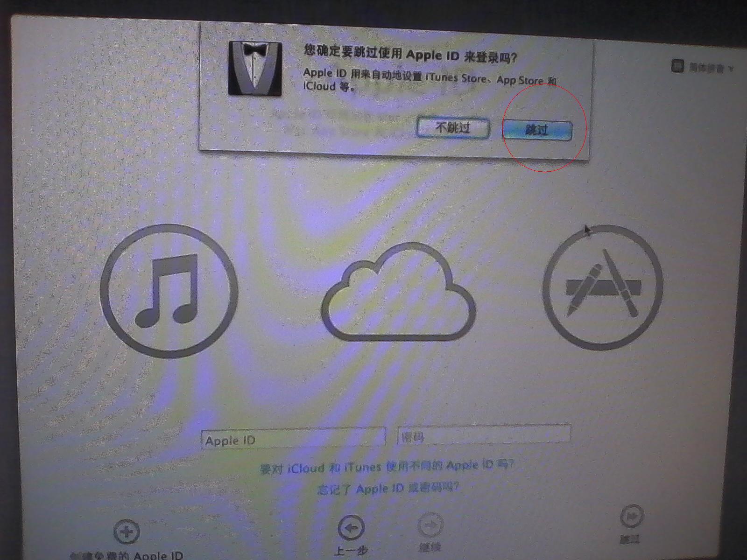Click the dialog title asking to skip Apple ID login
The image size is (747, 560).
[410, 54]
